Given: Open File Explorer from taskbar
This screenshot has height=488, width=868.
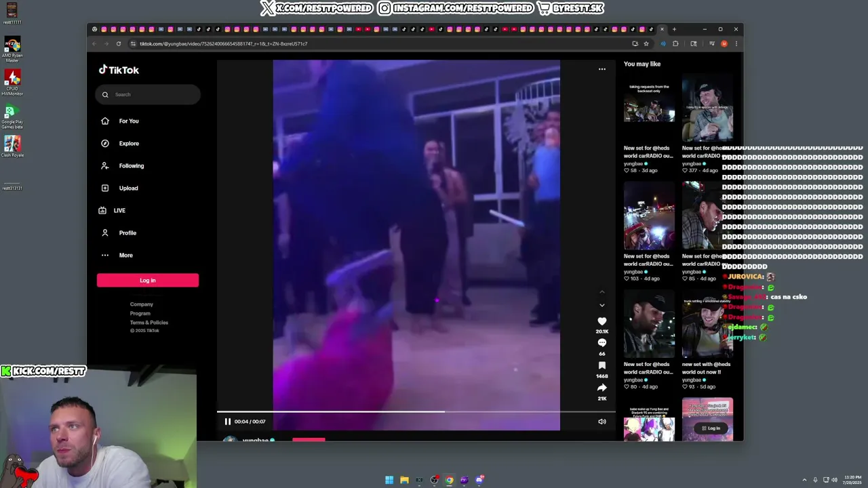Looking at the screenshot, I should coord(404,480).
